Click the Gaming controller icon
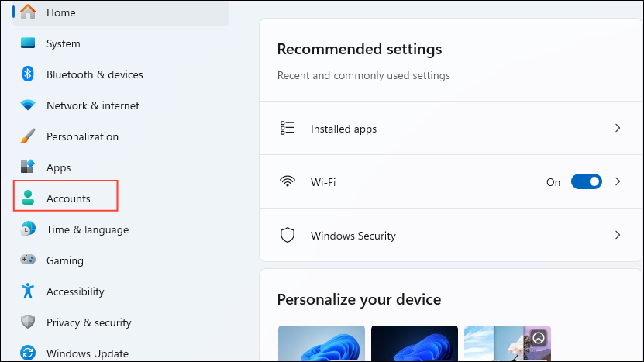The width and height of the screenshot is (644, 362). [28, 260]
